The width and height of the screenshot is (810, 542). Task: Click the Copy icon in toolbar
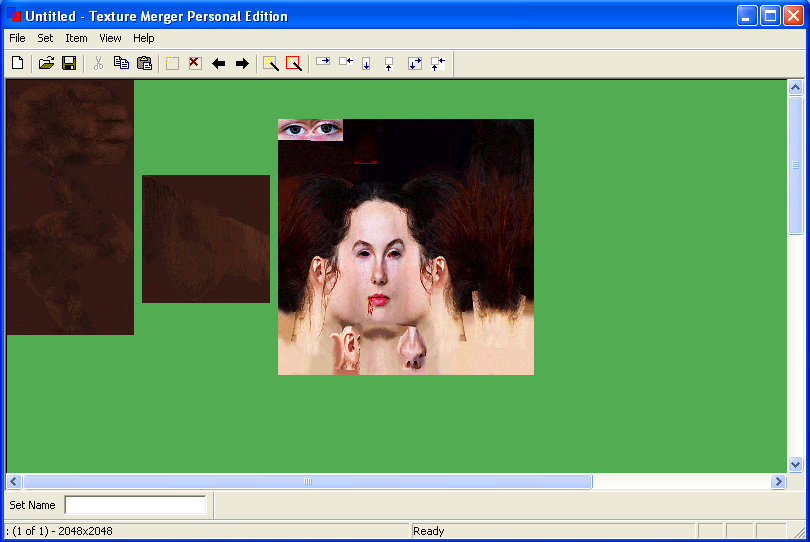coord(121,63)
